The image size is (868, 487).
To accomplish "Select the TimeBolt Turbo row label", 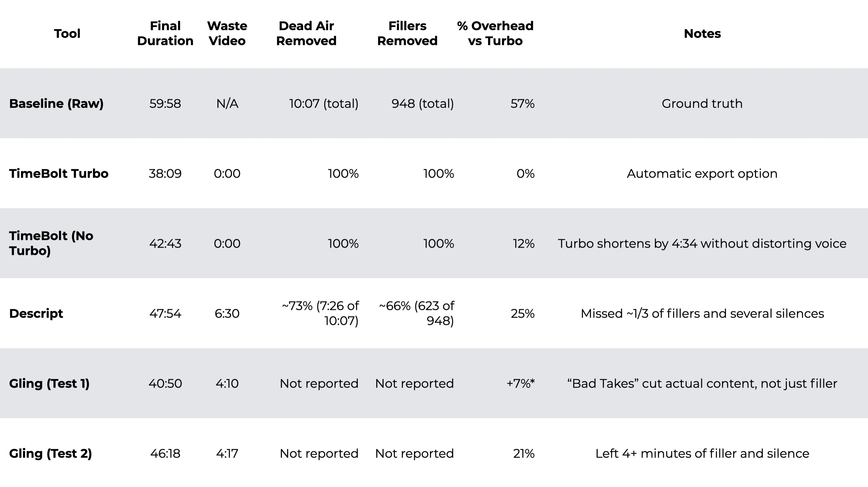I will point(59,173).
